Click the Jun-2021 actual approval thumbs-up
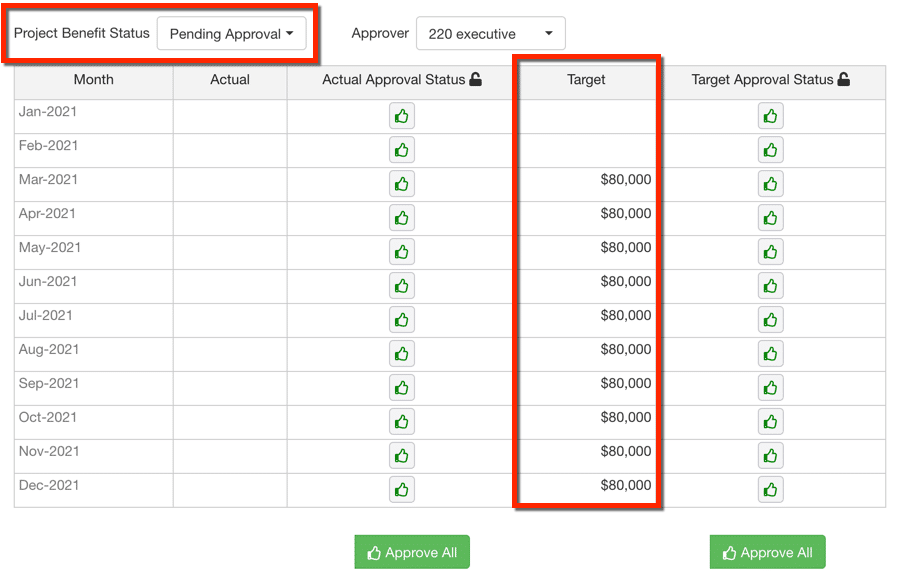Viewport: 897px width, 581px height. [402, 286]
